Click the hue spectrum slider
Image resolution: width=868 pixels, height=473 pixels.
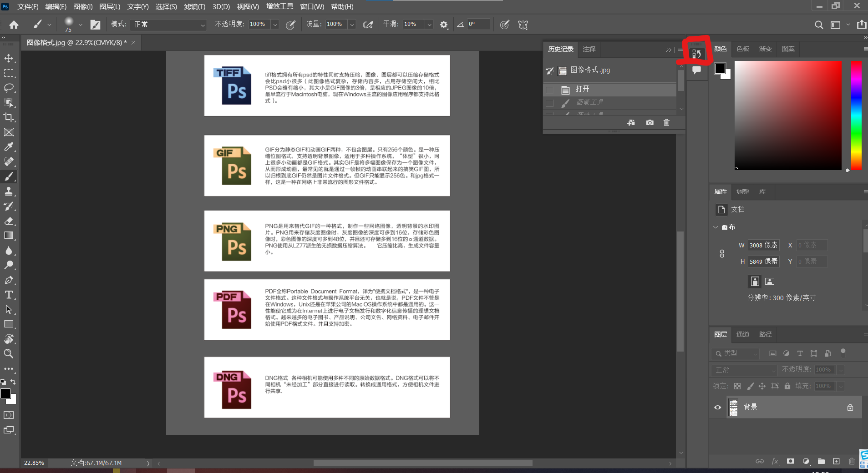(856, 116)
